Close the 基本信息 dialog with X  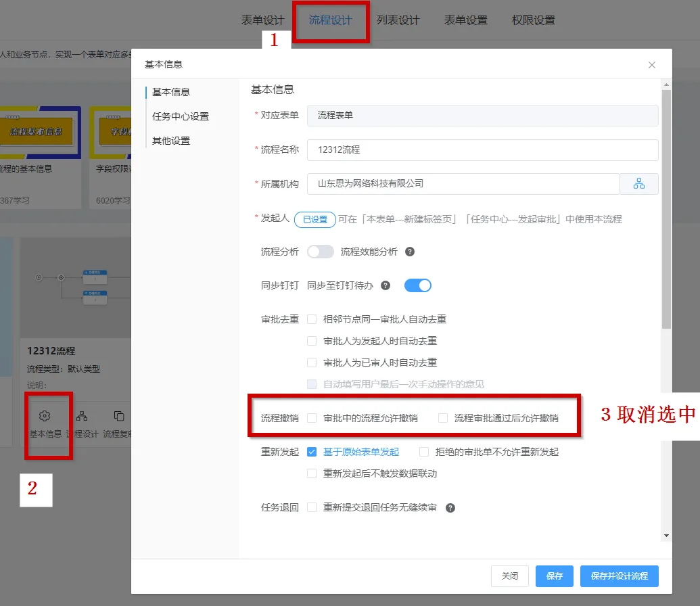coord(652,65)
